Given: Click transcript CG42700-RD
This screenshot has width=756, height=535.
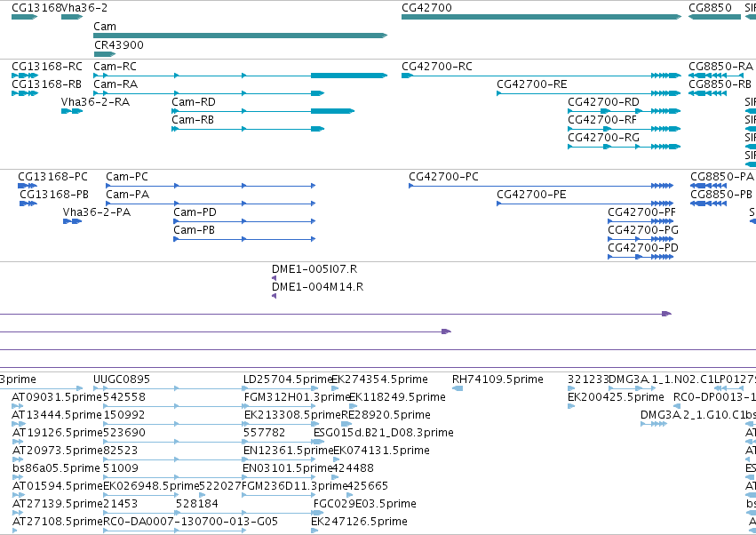Looking at the screenshot, I should tap(625, 111).
